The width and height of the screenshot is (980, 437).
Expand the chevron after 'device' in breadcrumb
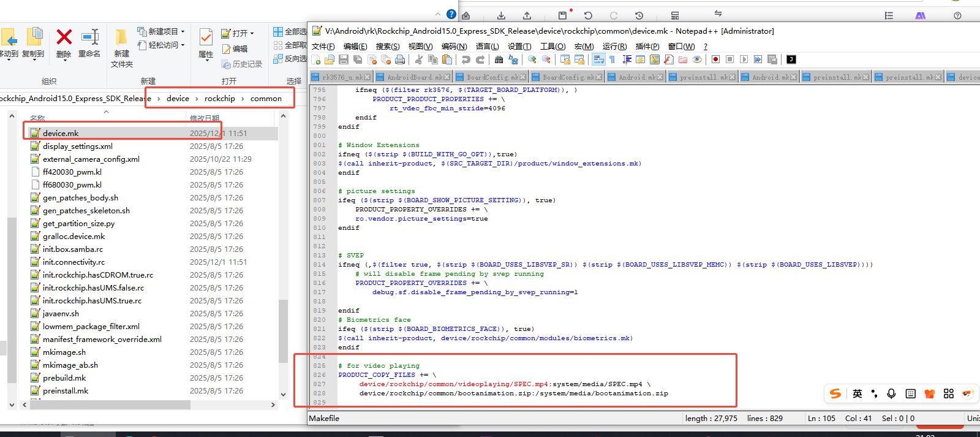[x=197, y=99]
